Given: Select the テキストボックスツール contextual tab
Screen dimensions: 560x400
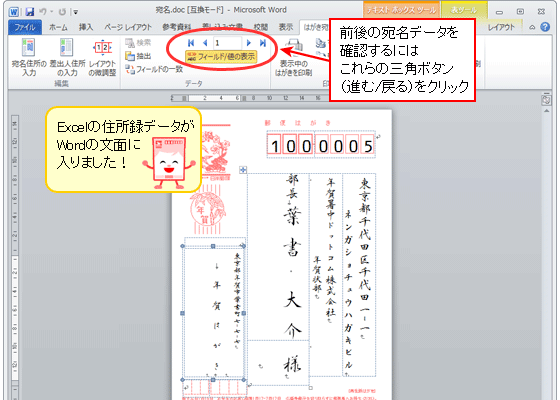Looking at the screenshot, I should click(x=401, y=10).
